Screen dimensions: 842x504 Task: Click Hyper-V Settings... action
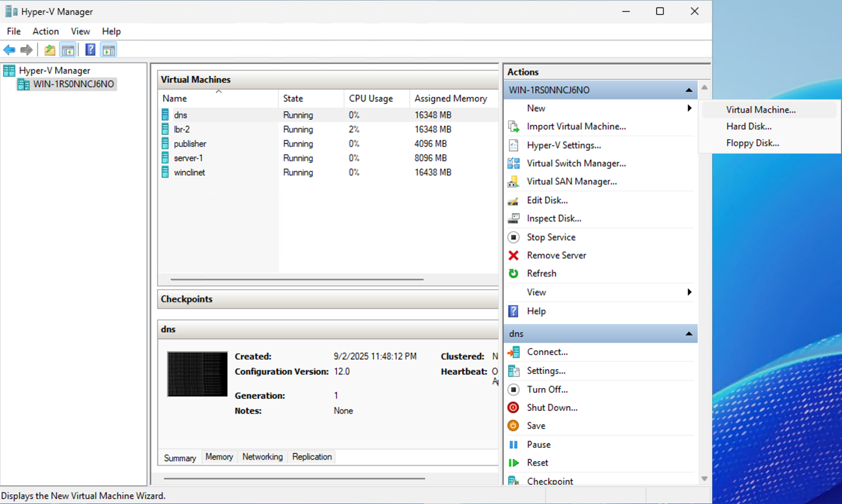pos(564,145)
